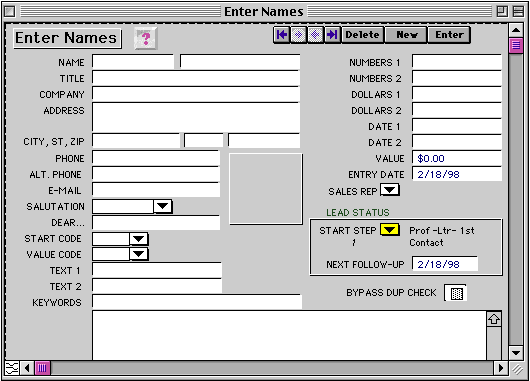Click the vertical scrollbar down arrow
530x381 pixels.
[516, 353]
